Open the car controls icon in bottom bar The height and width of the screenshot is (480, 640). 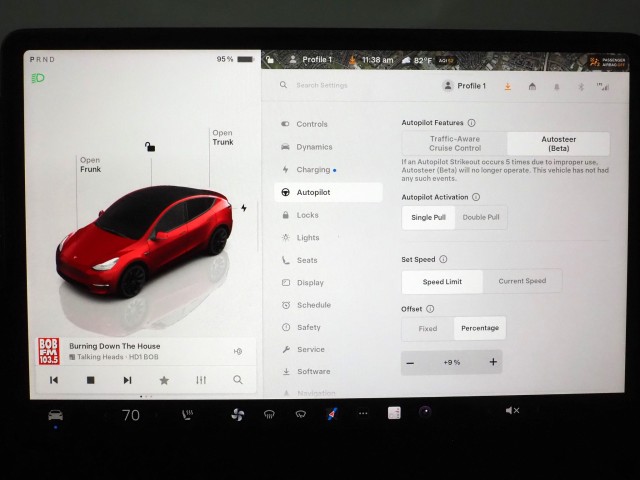pyautogui.click(x=56, y=414)
